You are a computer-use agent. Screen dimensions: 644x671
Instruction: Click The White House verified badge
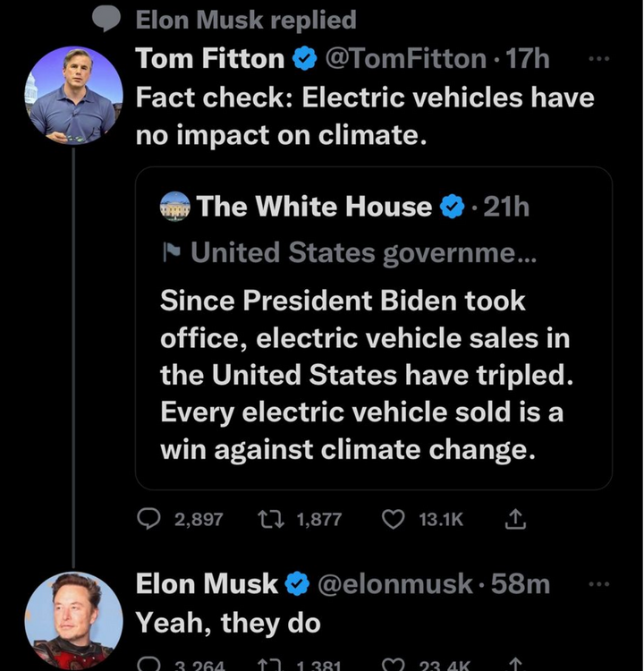pos(453,208)
